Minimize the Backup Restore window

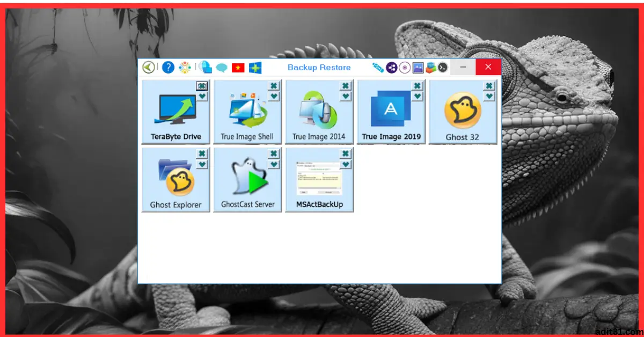463,67
